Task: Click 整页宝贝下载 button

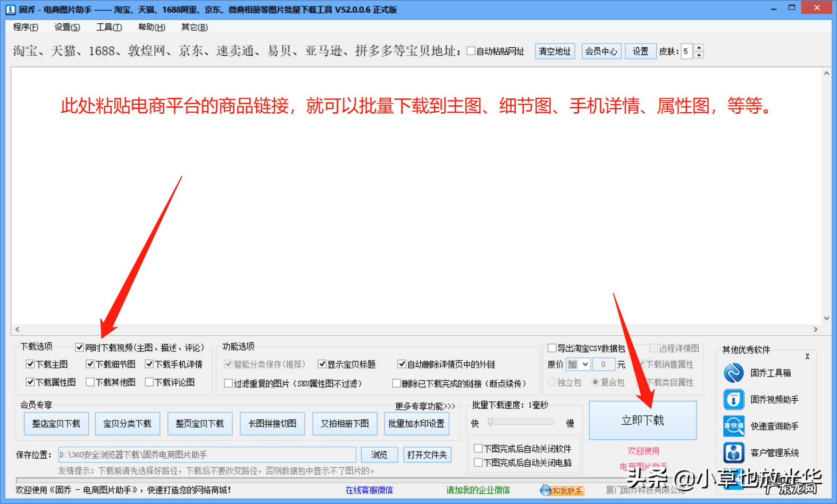Action: point(200,424)
